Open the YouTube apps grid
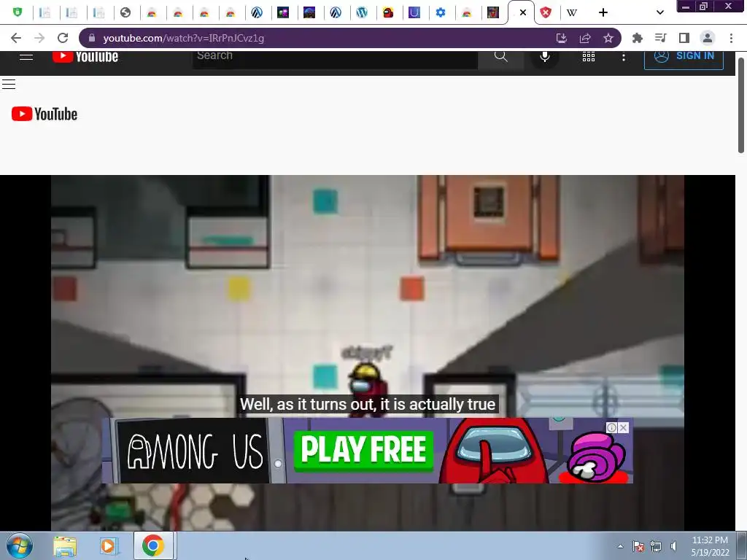 (x=589, y=57)
